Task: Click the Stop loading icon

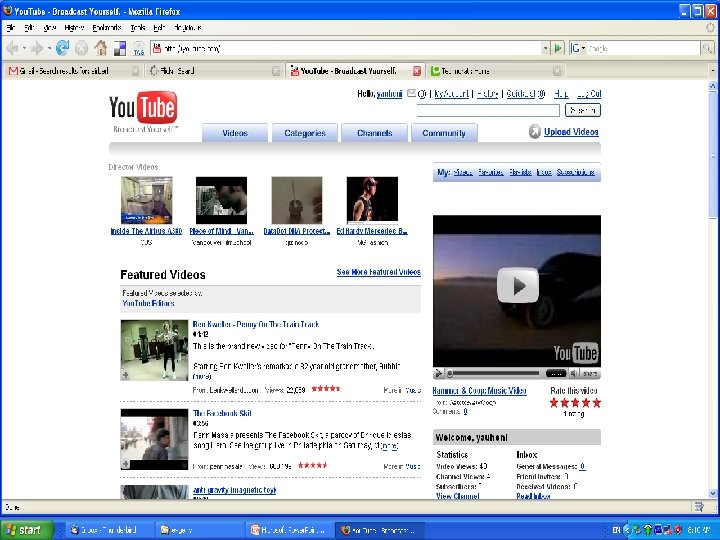Action: coord(81,48)
